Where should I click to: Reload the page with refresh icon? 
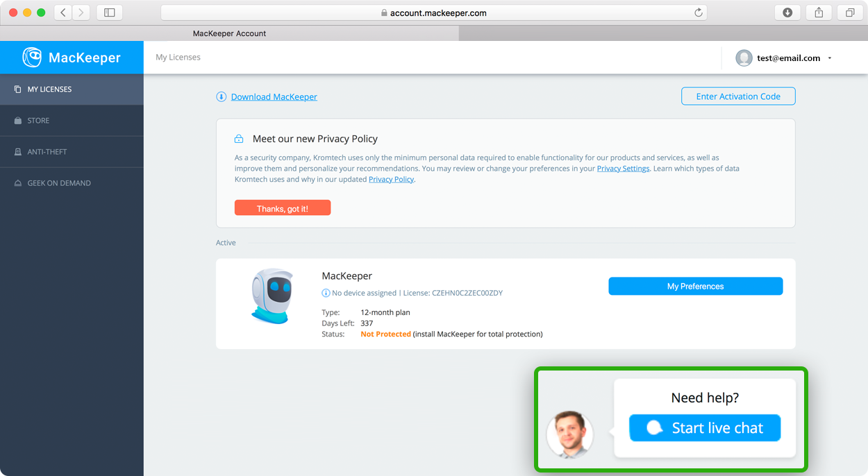[x=699, y=12]
